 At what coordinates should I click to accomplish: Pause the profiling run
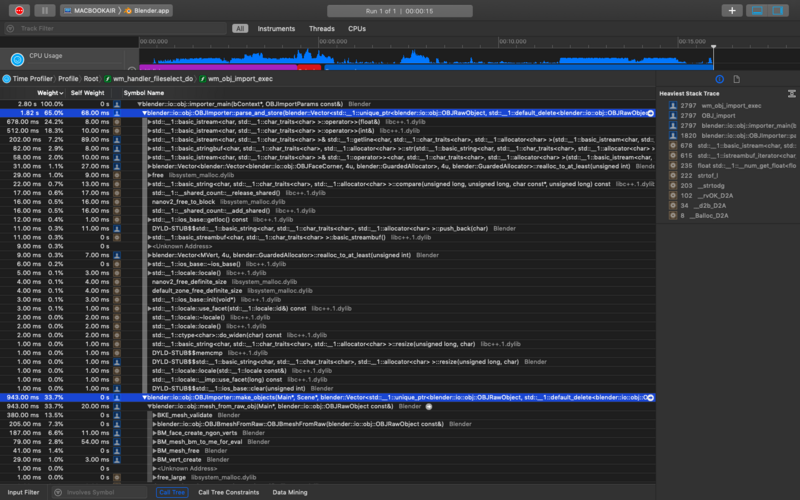44,10
